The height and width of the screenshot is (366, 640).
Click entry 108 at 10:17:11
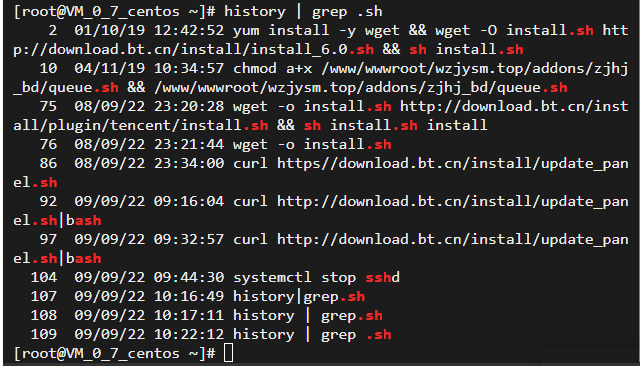click(x=207, y=315)
